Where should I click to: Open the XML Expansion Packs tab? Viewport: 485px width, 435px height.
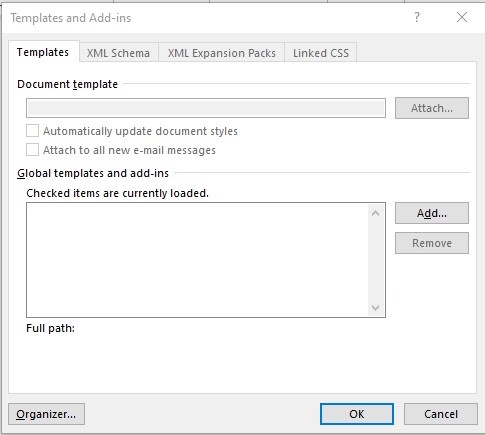[222, 53]
